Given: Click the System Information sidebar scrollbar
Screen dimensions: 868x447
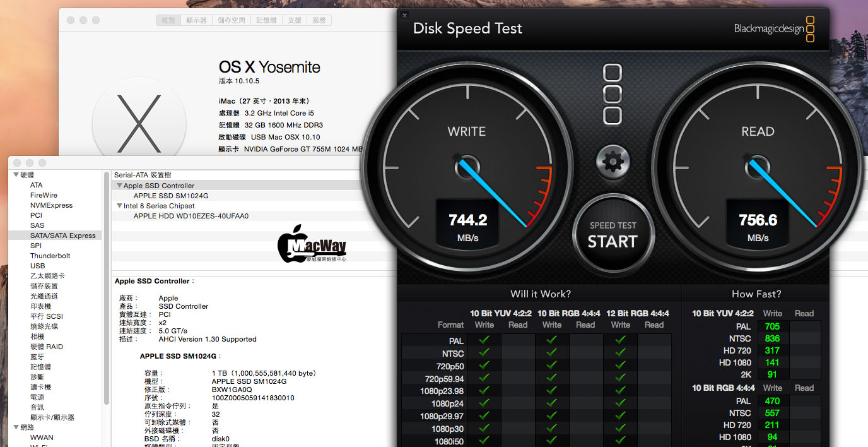Looking at the screenshot, I should point(107,287).
